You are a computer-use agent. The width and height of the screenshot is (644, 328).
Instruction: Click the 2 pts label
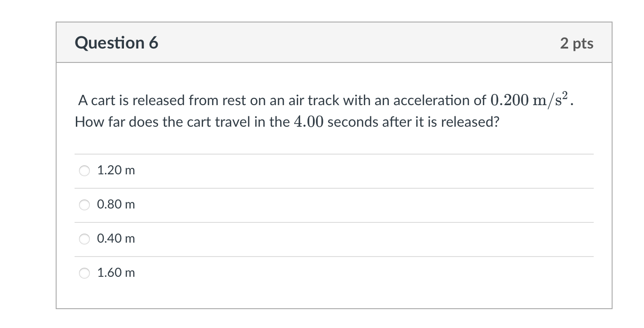pyautogui.click(x=578, y=43)
